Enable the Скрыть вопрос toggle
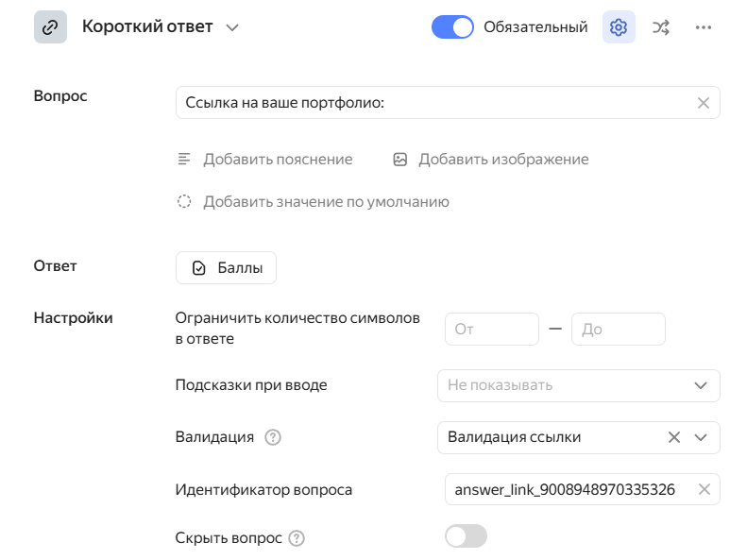This screenshot has height=560, width=747. (x=466, y=536)
